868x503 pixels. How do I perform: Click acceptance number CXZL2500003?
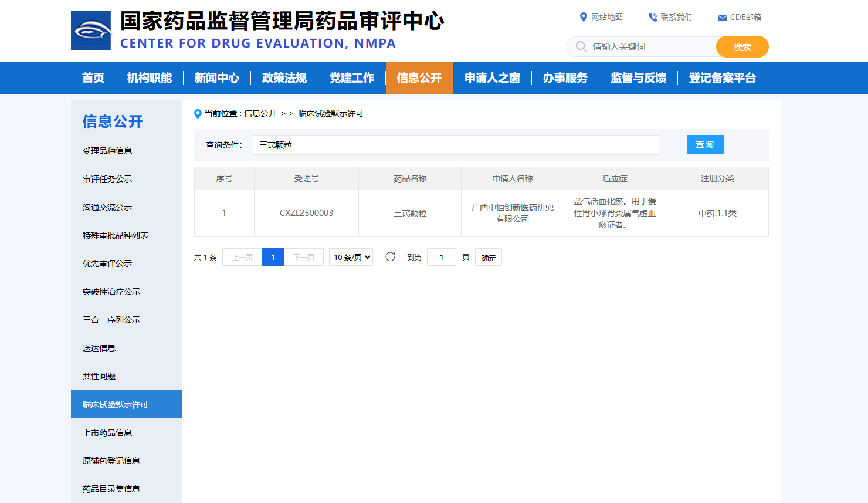click(306, 213)
